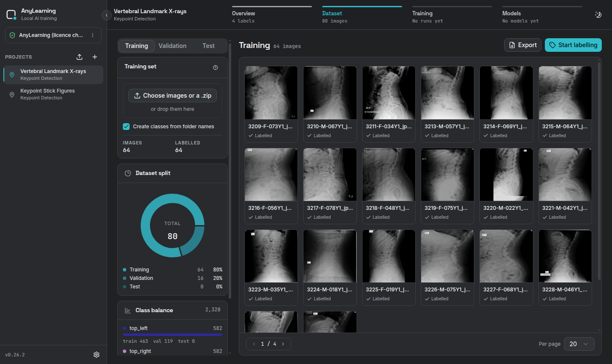Open image 3225-F-019Y1 thumbnail
This screenshot has height=364, width=612.
coord(389,256)
